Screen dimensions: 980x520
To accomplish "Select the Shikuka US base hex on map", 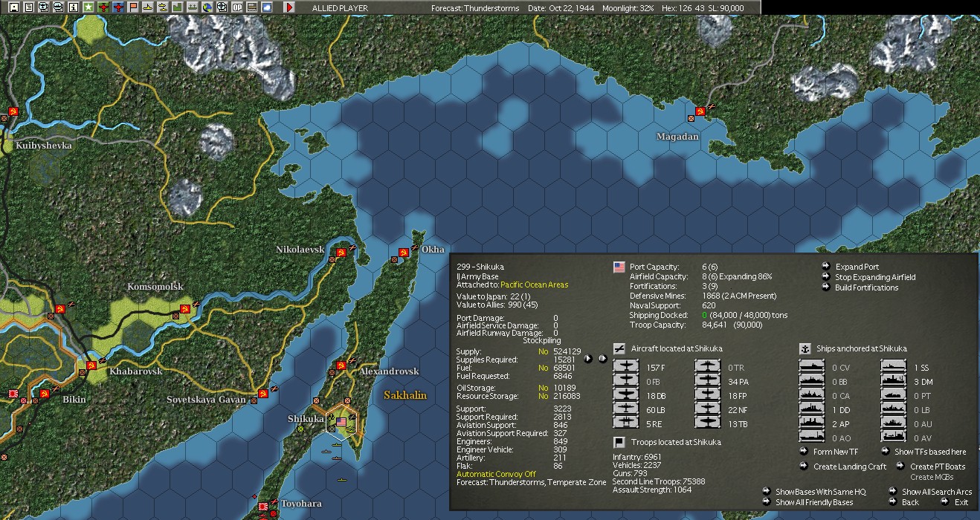I will (x=341, y=422).
